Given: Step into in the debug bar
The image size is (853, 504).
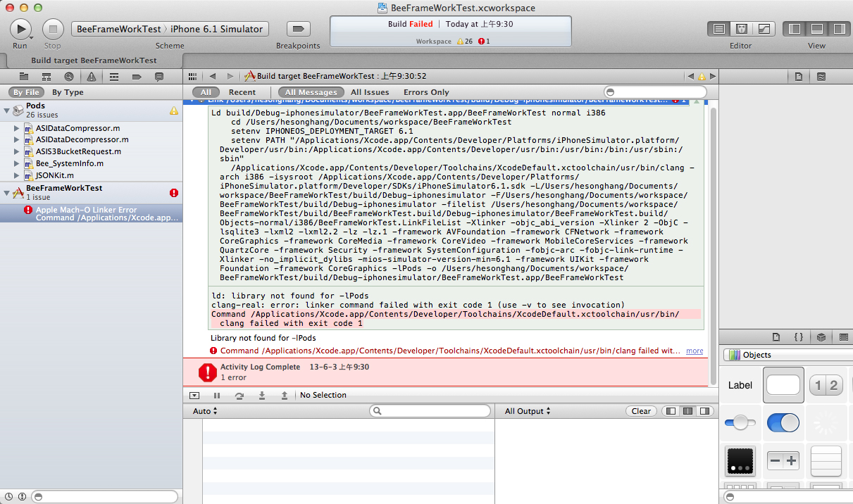Looking at the screenshot, I should [x=262, y=396].
